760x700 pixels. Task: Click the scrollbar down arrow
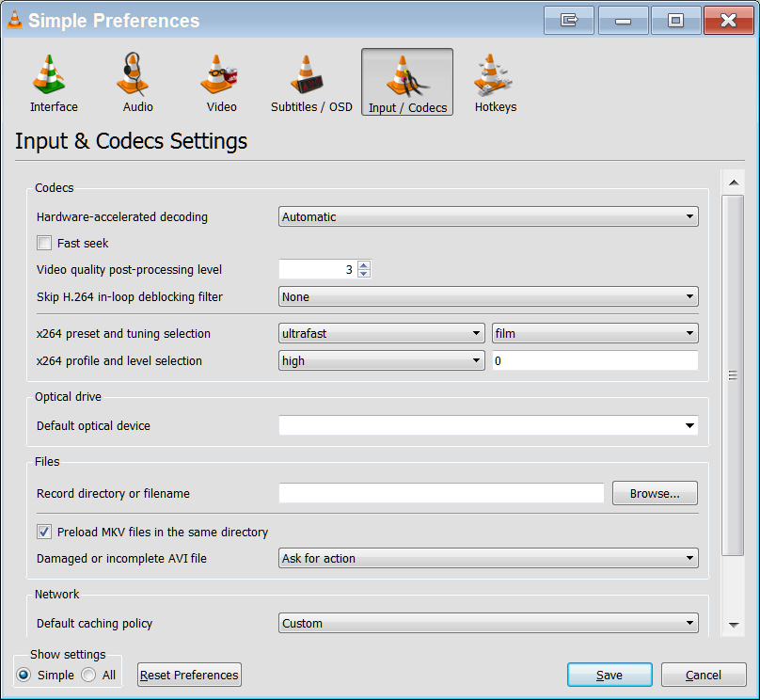(x=734, y=625)
